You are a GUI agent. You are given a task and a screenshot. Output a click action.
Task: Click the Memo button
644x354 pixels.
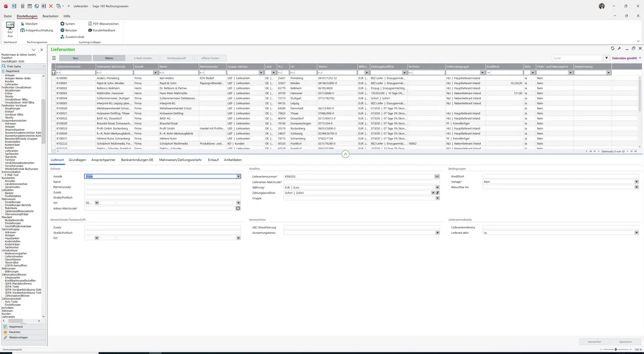pyautogui.click(x=109, y=58)
